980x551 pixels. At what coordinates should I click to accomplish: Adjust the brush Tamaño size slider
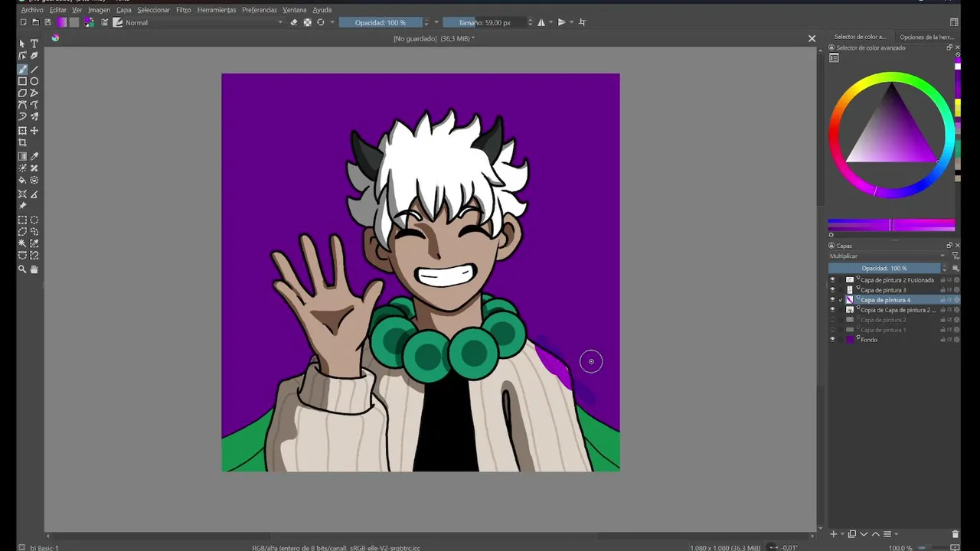pyautogui.click(x=485, y=22)
